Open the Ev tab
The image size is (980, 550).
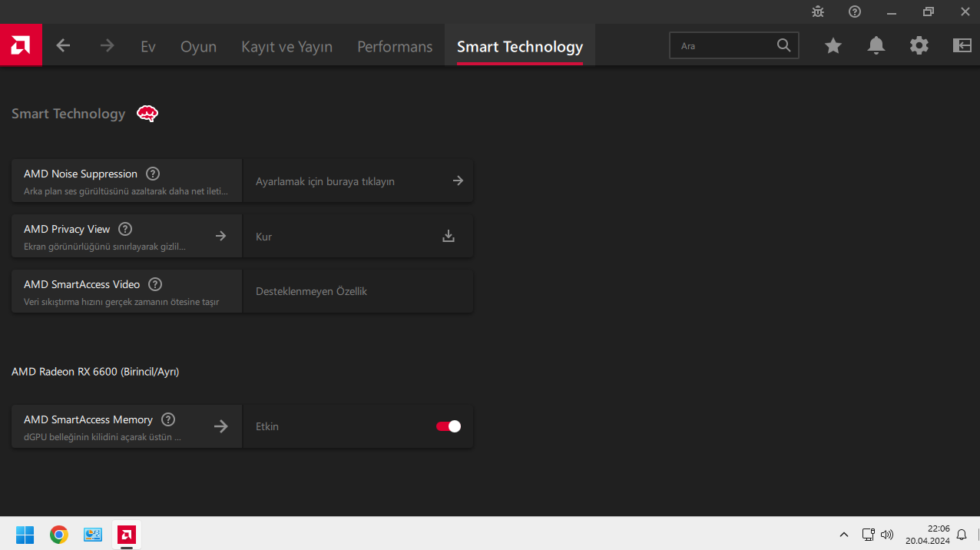click(148, 46)
